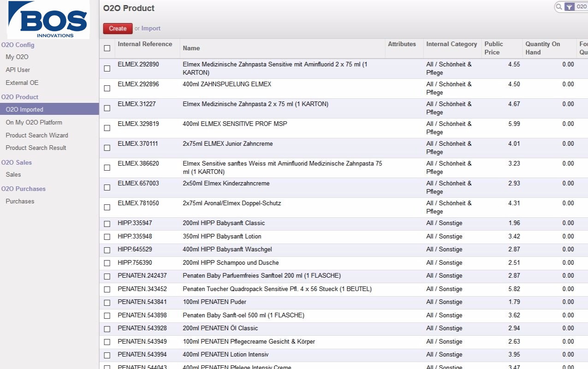Viewport: 588px width, 369px height.
Task: Click the search magnifier icon
Action: (559, 7)
